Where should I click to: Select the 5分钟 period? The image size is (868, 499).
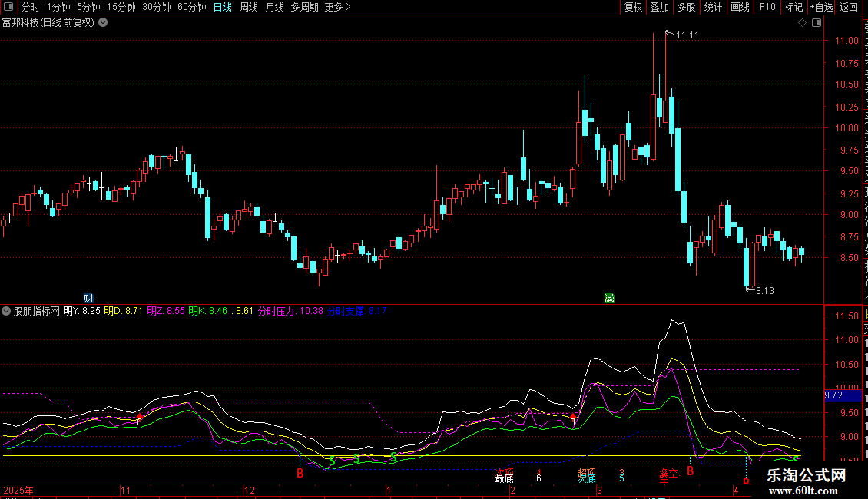[88, 7]
